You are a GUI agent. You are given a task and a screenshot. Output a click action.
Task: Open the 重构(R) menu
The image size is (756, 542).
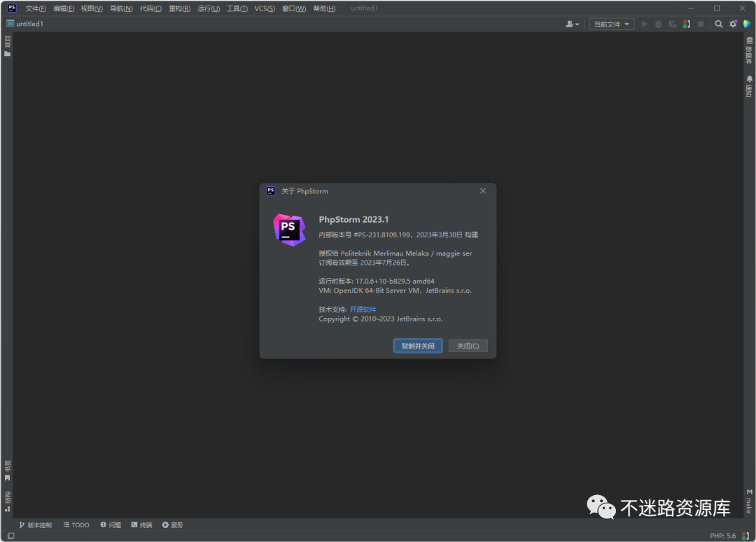(x=179, y=8)
